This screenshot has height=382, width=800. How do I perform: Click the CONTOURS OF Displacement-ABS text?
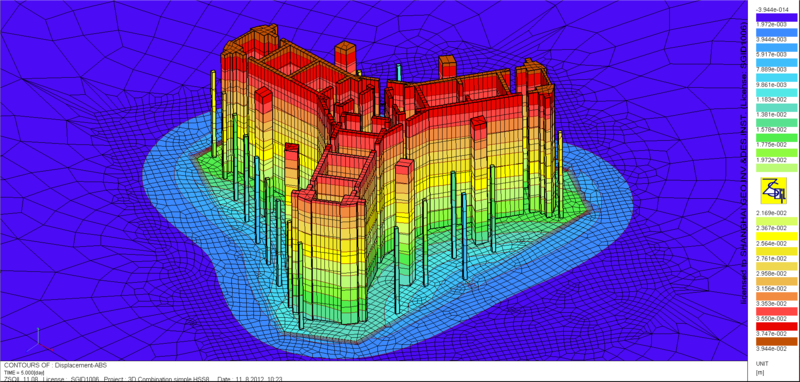tap(56, 365)
